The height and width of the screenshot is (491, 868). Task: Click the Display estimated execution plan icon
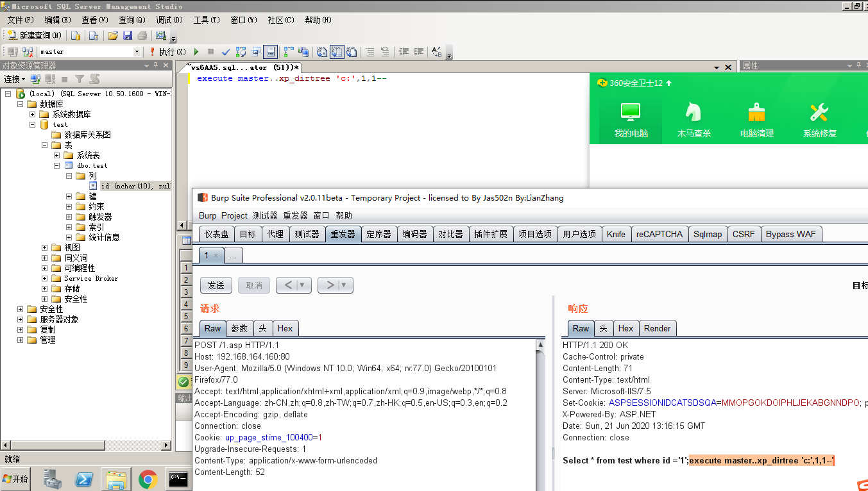click(241, 51)
